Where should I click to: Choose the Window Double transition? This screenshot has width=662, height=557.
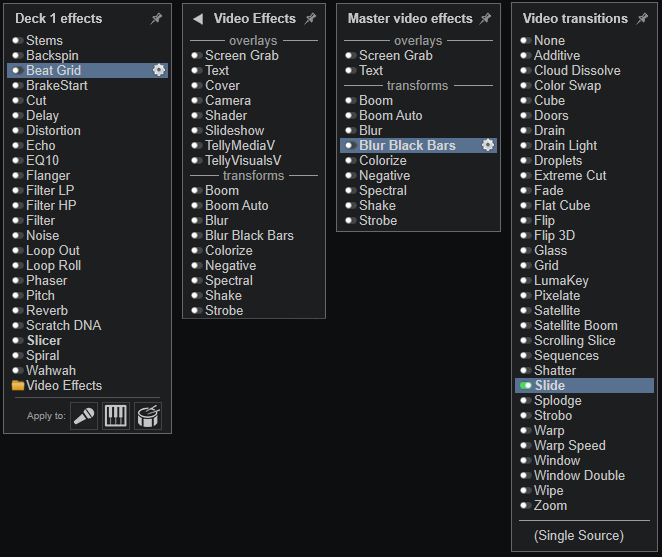[x=579, y=475]
